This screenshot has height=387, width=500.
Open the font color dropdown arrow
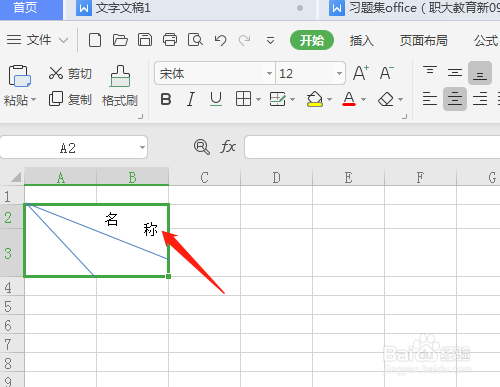pos(364,99)
